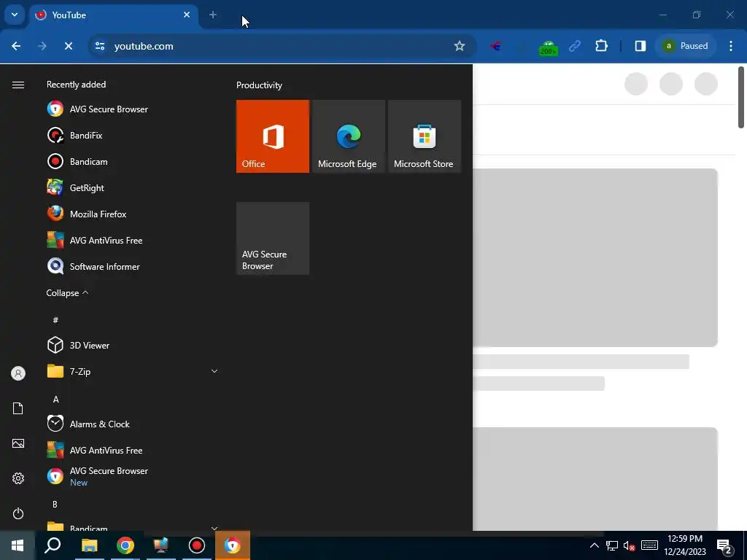Click the green 200+ extension icon
Viewport: 747px width, 560px height.
point(549,47)
